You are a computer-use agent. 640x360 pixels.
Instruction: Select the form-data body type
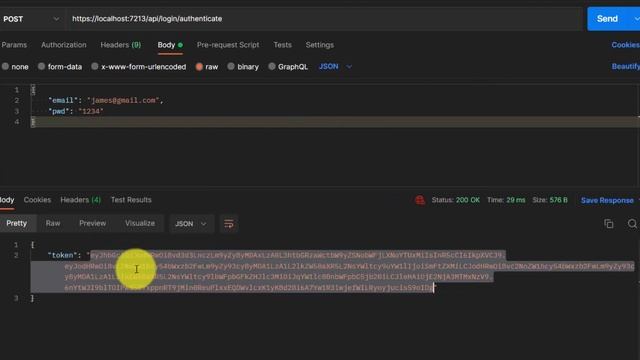[60, 67]
